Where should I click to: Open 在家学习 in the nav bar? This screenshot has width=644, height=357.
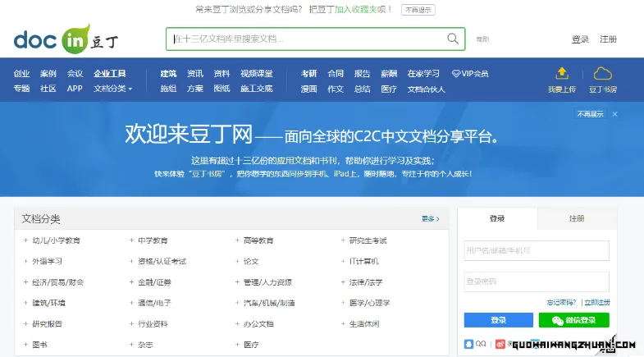[x=423, y=74]
